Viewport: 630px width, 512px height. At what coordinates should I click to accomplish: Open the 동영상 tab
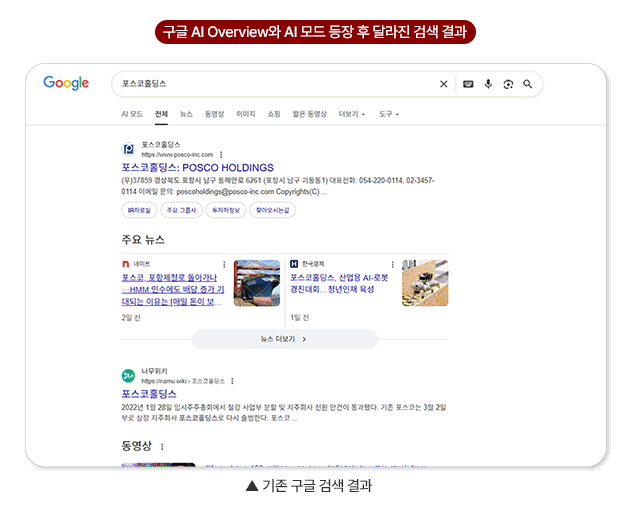(214, 114)
